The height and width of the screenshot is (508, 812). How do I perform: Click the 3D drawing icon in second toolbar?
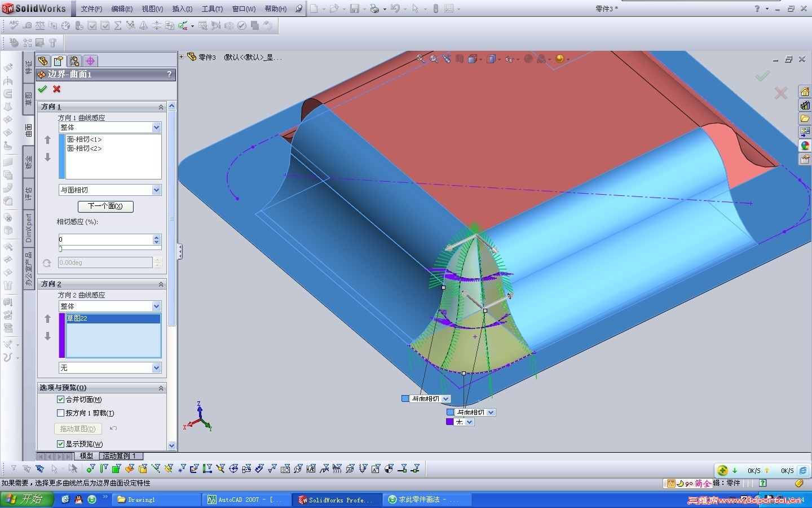coord(14,42)
